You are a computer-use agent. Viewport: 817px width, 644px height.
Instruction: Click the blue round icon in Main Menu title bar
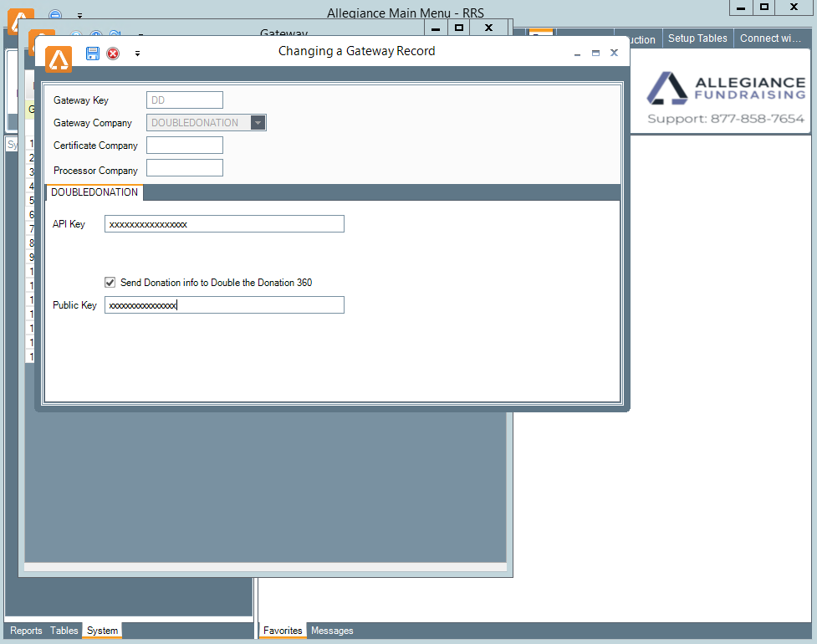[x=55, y=14]
